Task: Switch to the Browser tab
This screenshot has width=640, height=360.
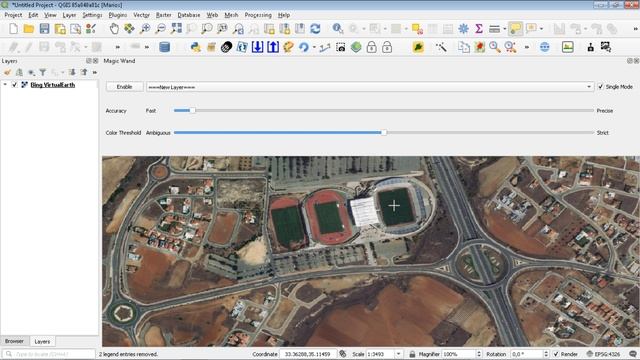Action: click(x=14, y=341)
